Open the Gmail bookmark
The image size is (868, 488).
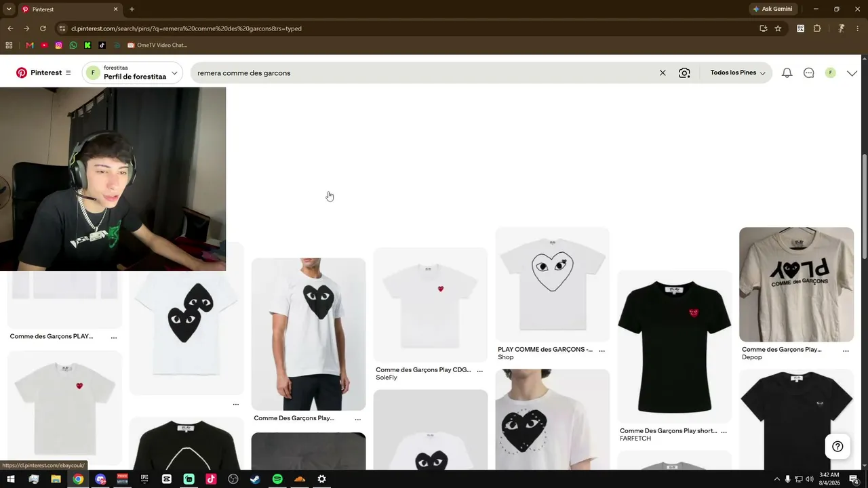29,45
